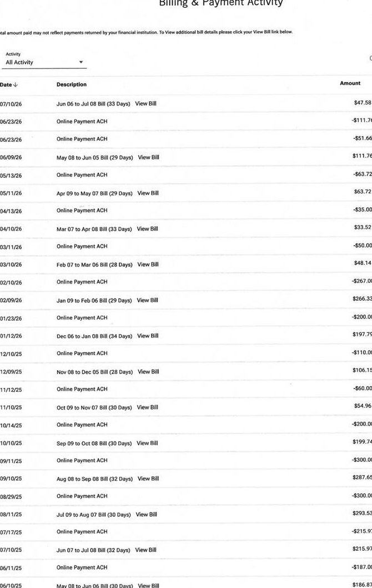View Bill for Aug 08 to Sep 08
Viewport: 372px width, 588px height.
pos(148,479)
